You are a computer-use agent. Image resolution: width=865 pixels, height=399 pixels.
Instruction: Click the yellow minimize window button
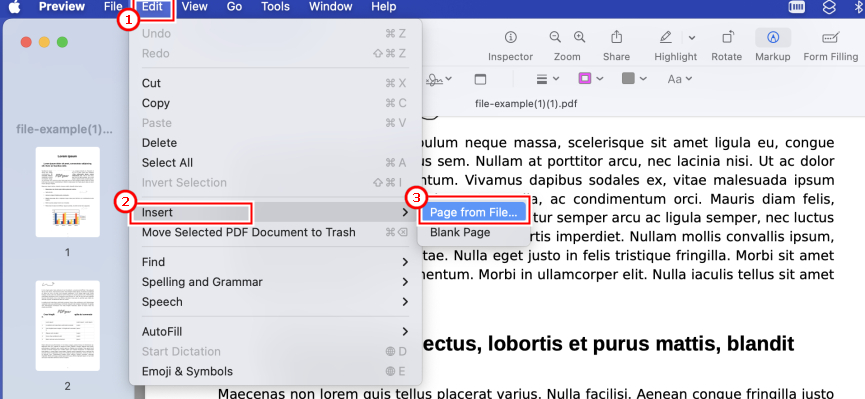44,42
